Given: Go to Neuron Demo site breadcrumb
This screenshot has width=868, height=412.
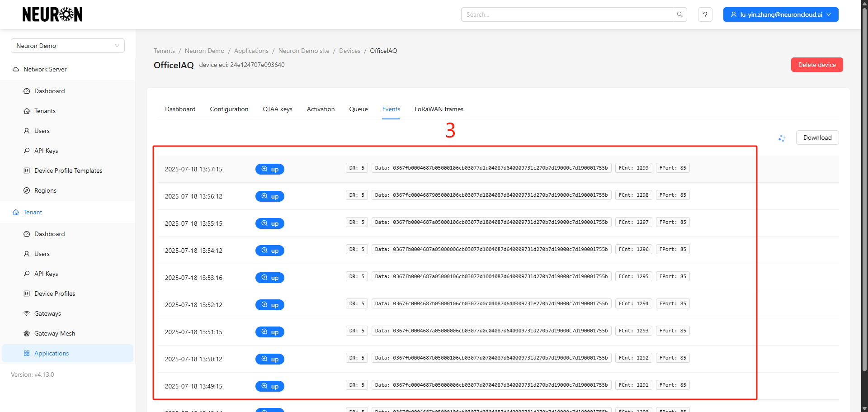Looking at the screenshot, I should (x=304, y=51).
